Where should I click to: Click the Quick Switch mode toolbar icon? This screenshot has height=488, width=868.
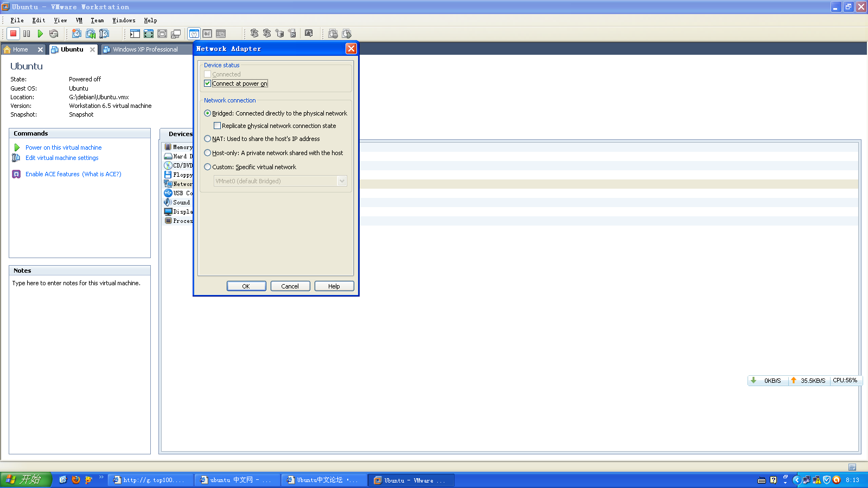(x=149, y=34)
